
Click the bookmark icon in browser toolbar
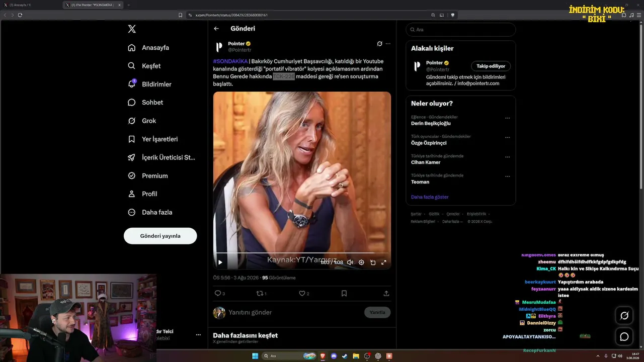tap(181, 15)
